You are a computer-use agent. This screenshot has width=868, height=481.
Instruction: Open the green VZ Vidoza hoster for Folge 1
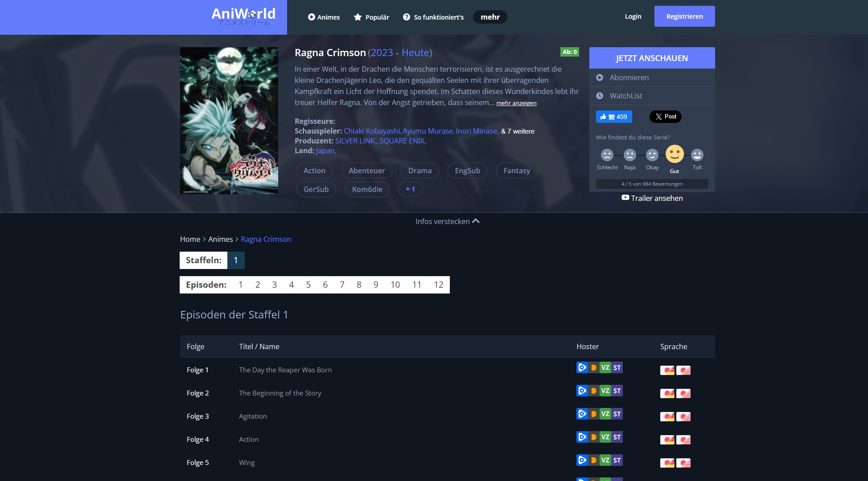pos(605,367)
